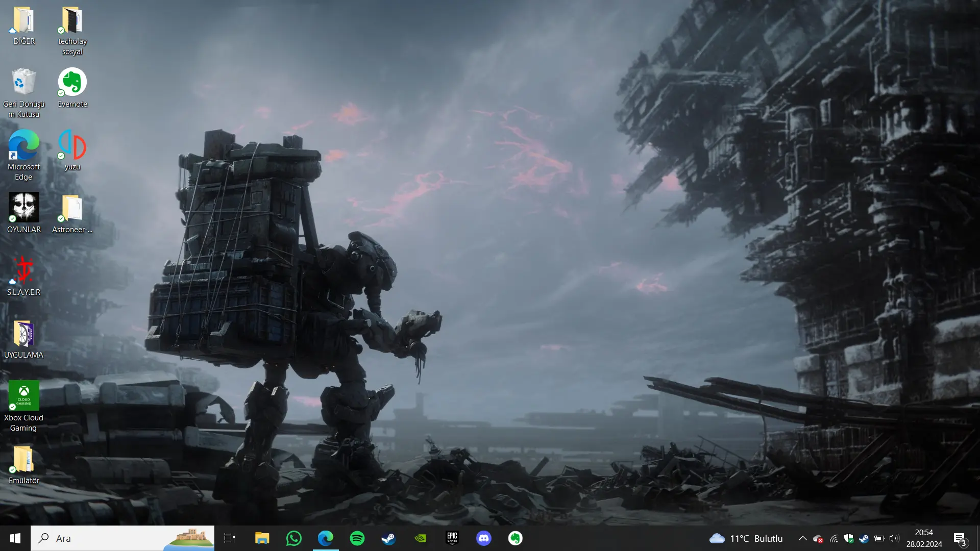This screenshot has width=980, height=551.
Task: Select the Emülatör folder icon
Action: pyautogui.click(x=23, y=464)
